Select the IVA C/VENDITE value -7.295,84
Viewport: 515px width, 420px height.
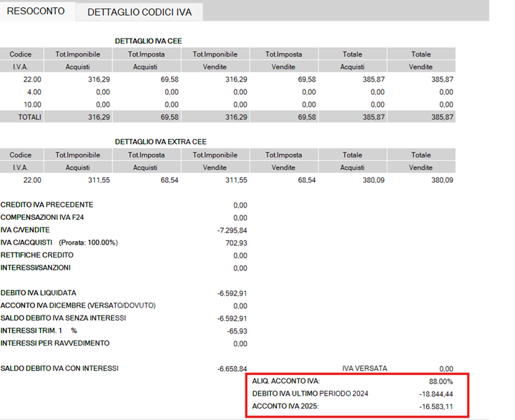[x=232, y=230]
